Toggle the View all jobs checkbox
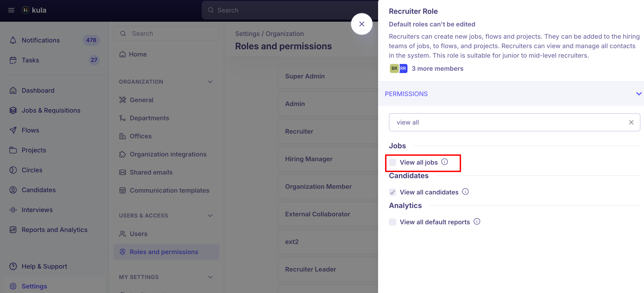The height and width of the screenshot is (293, 644). click(393, 162)
